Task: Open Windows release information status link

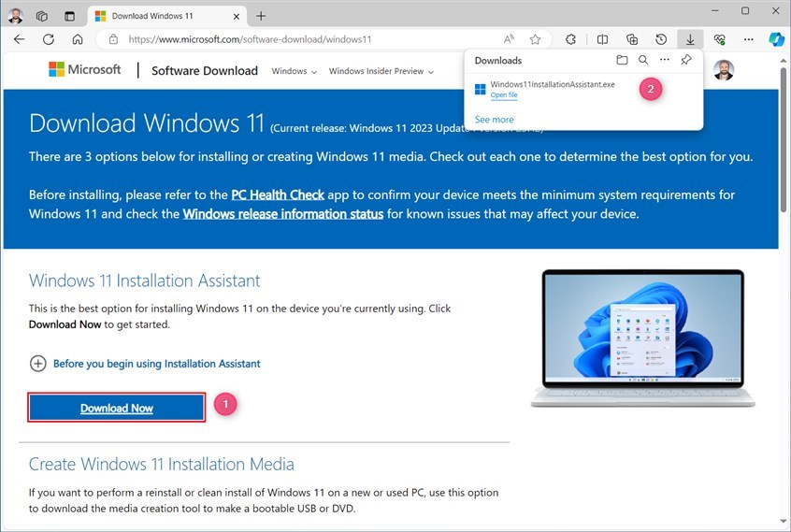Action: point(283,214)
